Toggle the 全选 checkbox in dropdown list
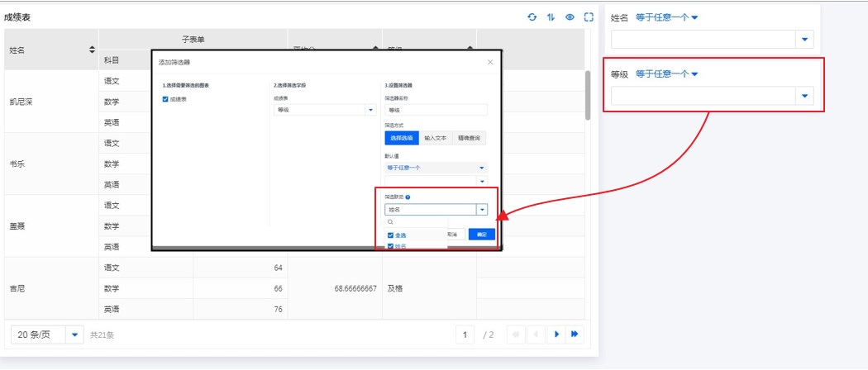 [x=391, y=235]
